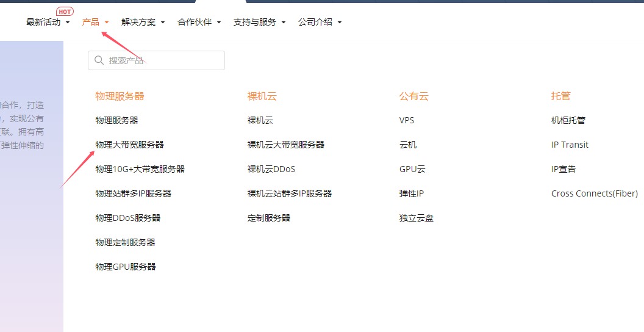Open the 公司介绍 menu

pyautogui.click(x=320, y=22)
